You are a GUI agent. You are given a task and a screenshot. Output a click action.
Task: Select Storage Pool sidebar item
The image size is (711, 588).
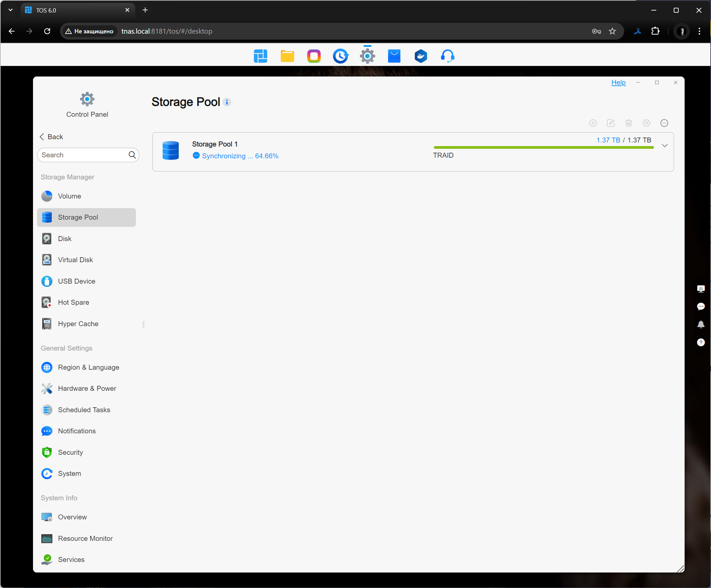coord(86,217)
